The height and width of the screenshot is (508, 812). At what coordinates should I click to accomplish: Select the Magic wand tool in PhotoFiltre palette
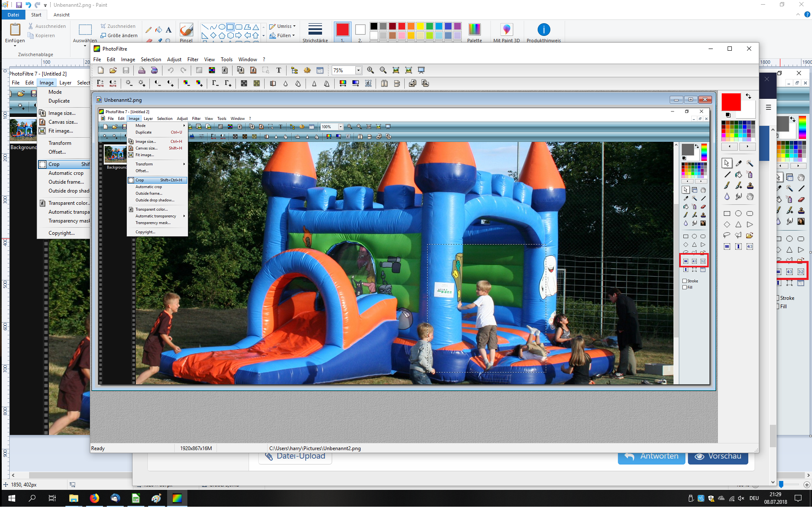750,163
